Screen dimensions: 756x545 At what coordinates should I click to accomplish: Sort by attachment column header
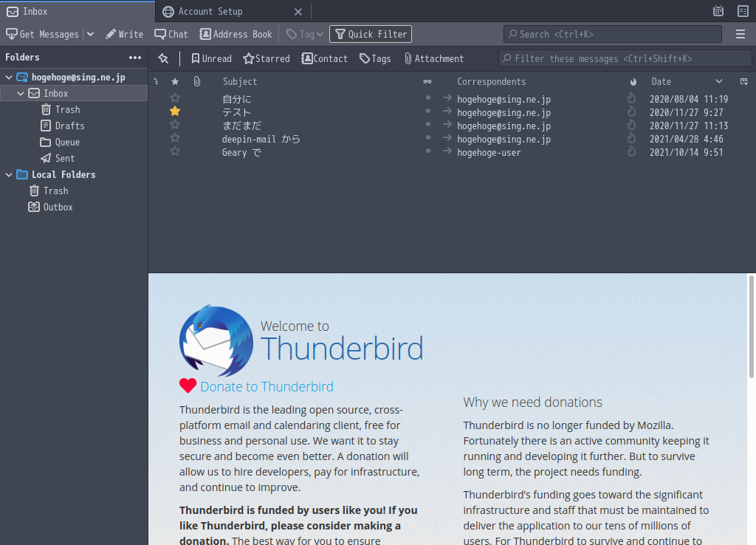196,81
